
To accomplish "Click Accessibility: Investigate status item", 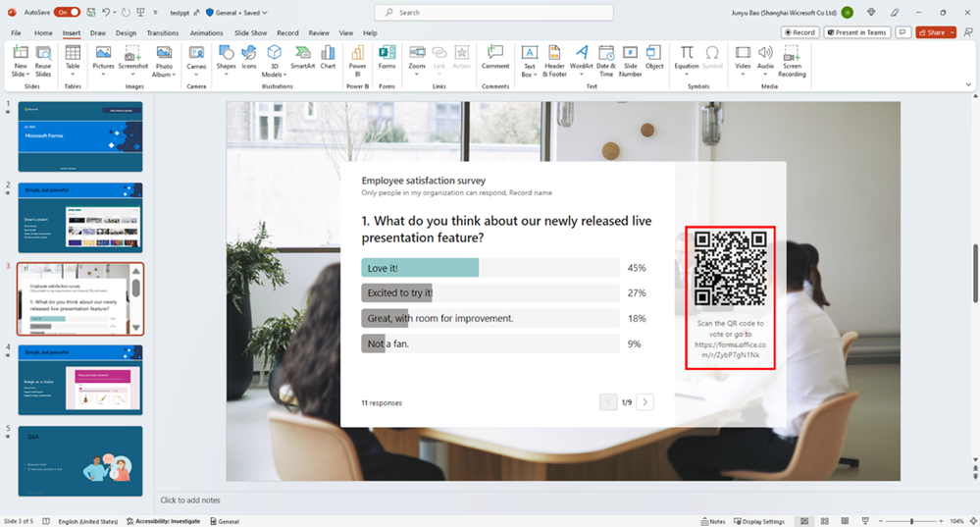I will [163, 521].
